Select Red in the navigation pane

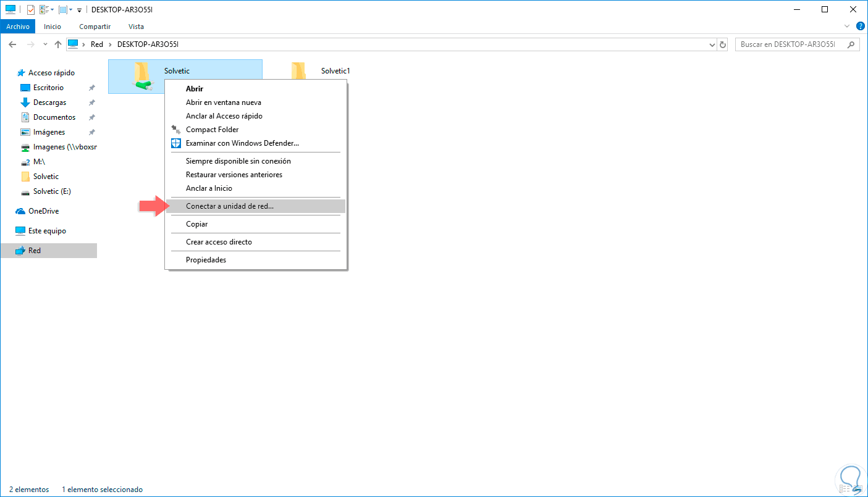point(49,251)
